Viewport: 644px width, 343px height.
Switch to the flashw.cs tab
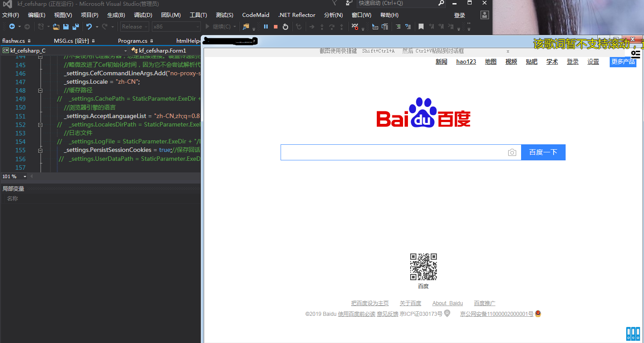pyautogui.click(x=13, y=41)
